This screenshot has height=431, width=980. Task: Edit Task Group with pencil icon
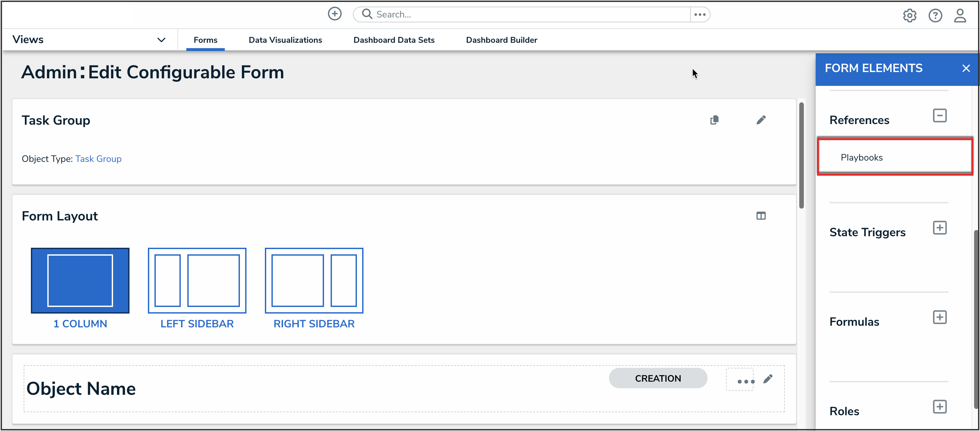761,120
